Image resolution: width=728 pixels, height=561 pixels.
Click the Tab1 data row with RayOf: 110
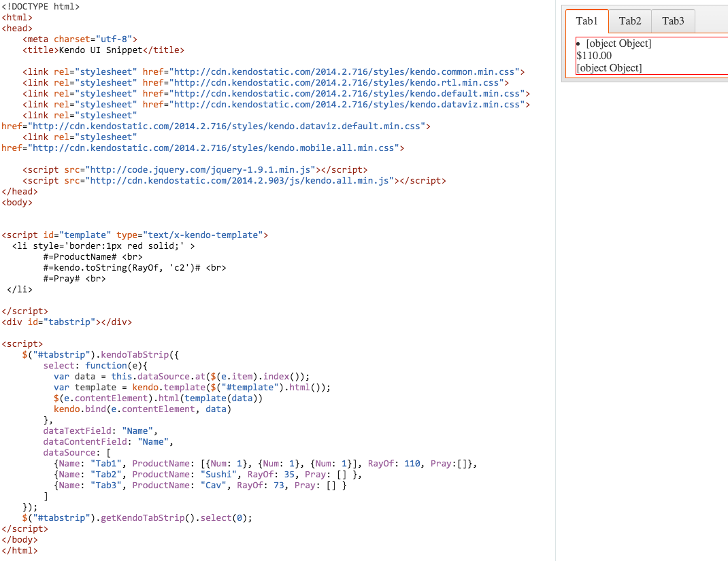[265, 464]
